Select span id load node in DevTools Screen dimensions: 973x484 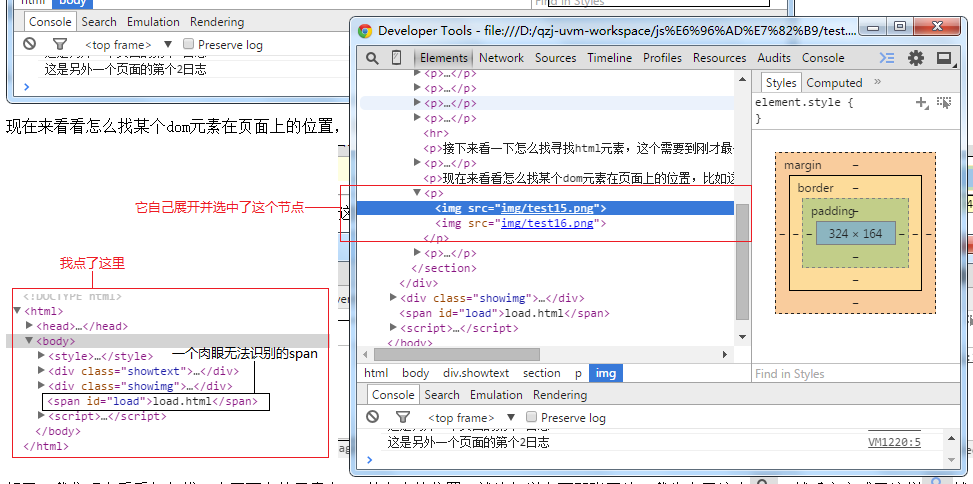coord(504,313)
